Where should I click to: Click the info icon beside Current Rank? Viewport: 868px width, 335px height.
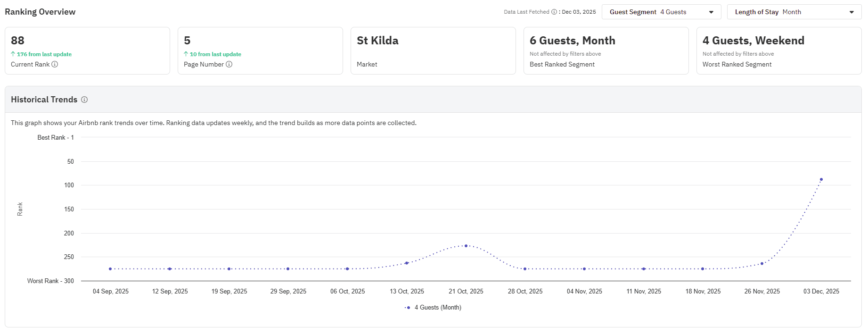55,64
